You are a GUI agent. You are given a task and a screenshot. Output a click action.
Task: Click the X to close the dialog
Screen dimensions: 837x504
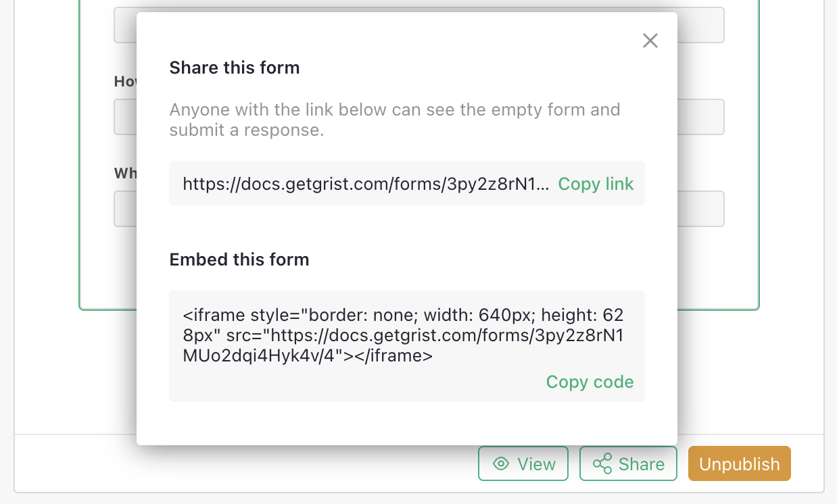(650, 41)
